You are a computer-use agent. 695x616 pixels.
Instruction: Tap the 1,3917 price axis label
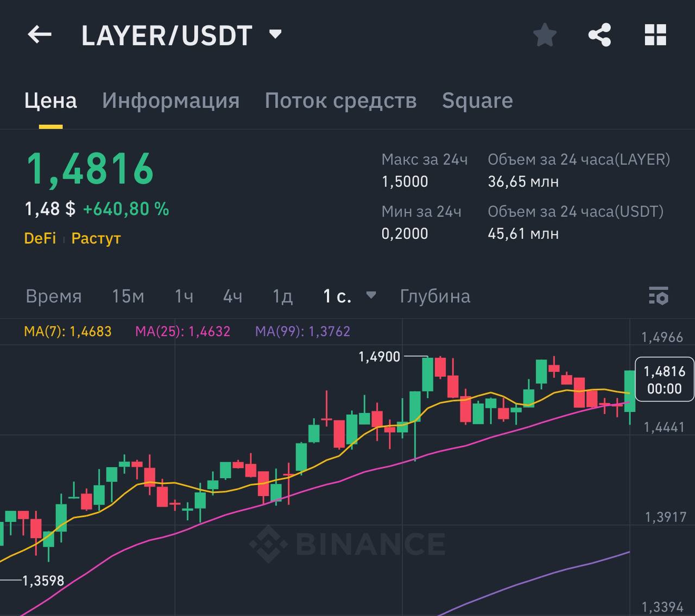[x=666, y=517]
